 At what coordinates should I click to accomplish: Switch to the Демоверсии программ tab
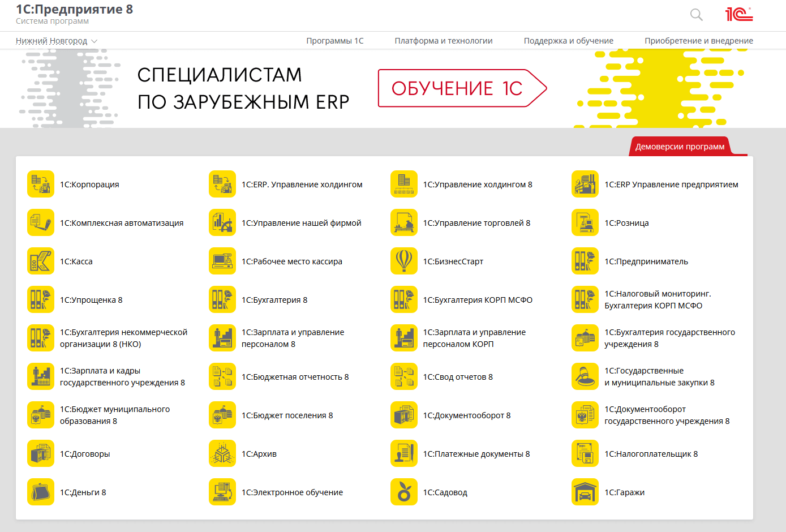pyautogui.click(x=680, y=147)
